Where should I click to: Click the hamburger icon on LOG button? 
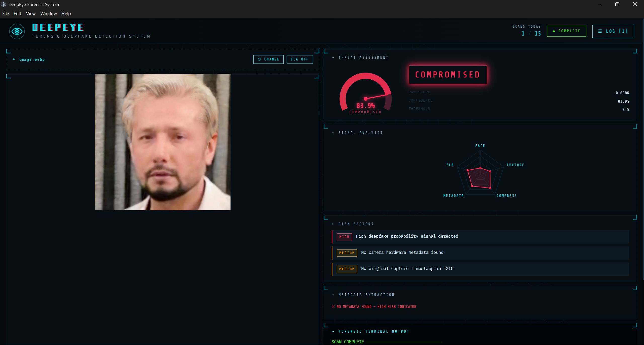(x=600, y=31)
